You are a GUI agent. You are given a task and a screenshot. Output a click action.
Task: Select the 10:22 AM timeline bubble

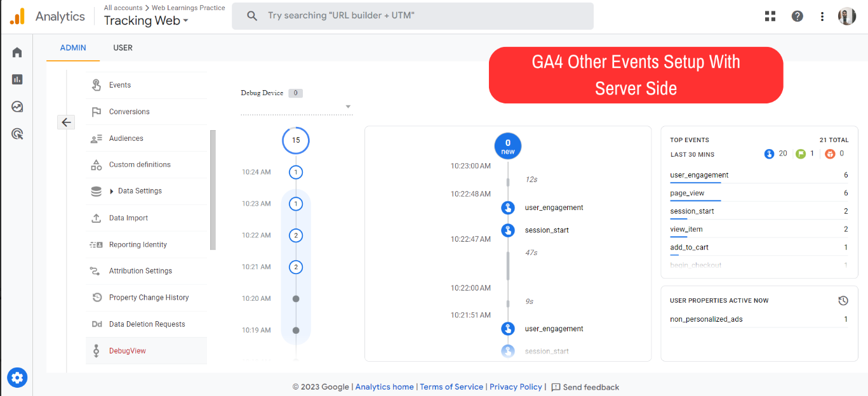tap(295, 235)
